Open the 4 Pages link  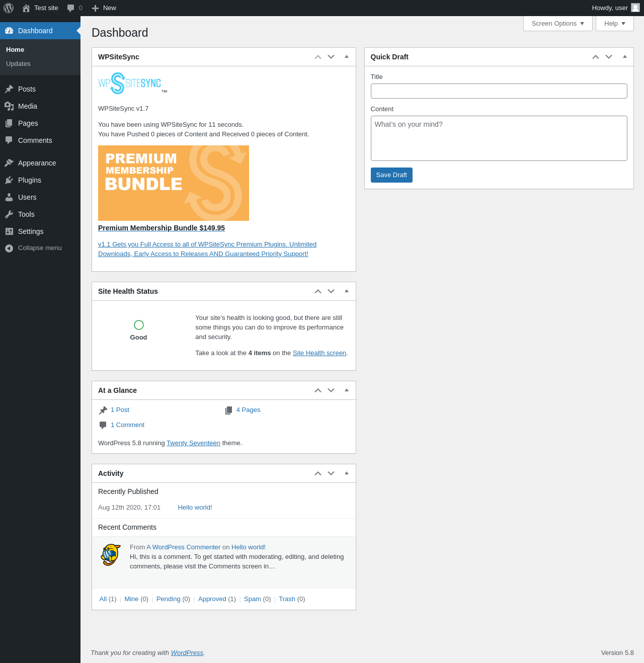[248, 410]
